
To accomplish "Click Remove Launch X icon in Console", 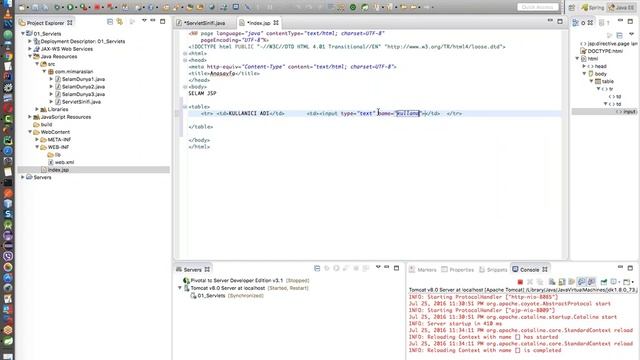I will click(x=530, y=282).
